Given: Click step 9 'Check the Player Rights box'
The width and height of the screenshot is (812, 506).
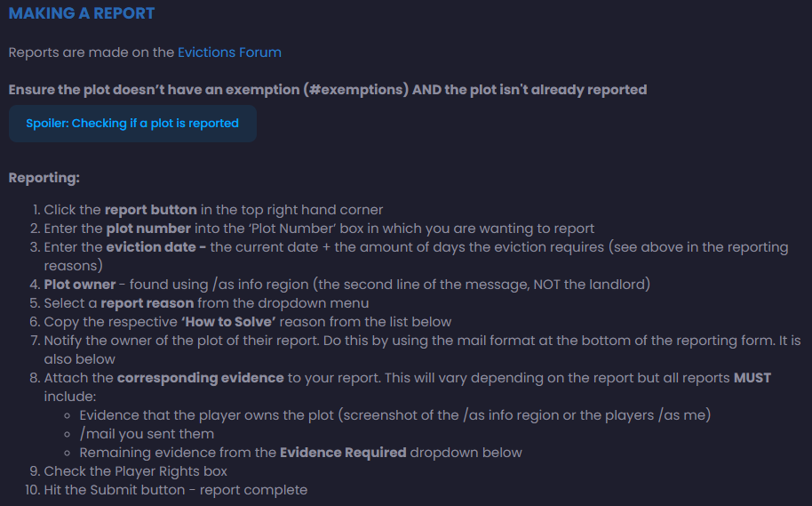Looking at the screenshot, I should click(x=136, y=471).
